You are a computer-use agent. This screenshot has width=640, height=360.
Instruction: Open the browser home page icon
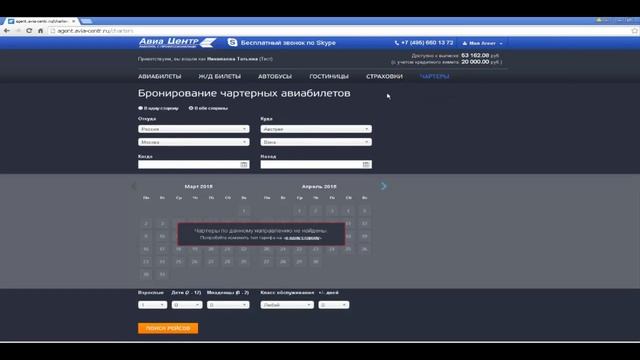40,31
